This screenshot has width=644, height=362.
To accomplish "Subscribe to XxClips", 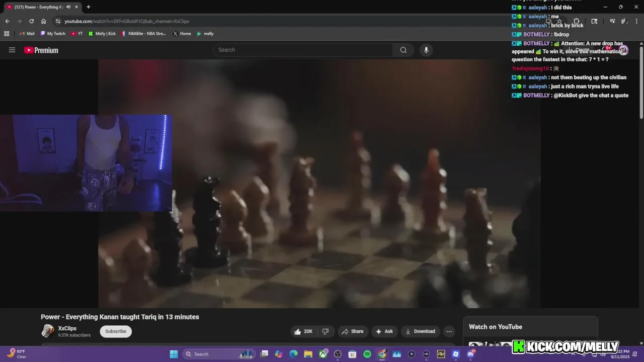I will (x=116, y=331).
